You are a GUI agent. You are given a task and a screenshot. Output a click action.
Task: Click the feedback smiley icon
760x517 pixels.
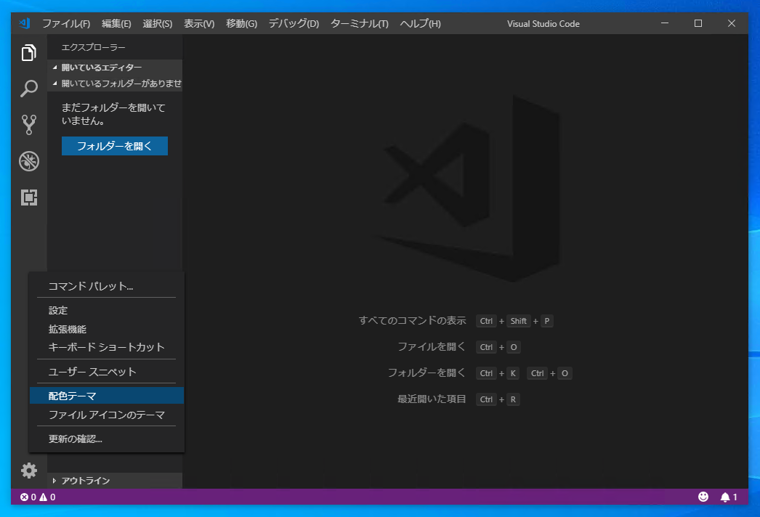click(x=703, y=497)
